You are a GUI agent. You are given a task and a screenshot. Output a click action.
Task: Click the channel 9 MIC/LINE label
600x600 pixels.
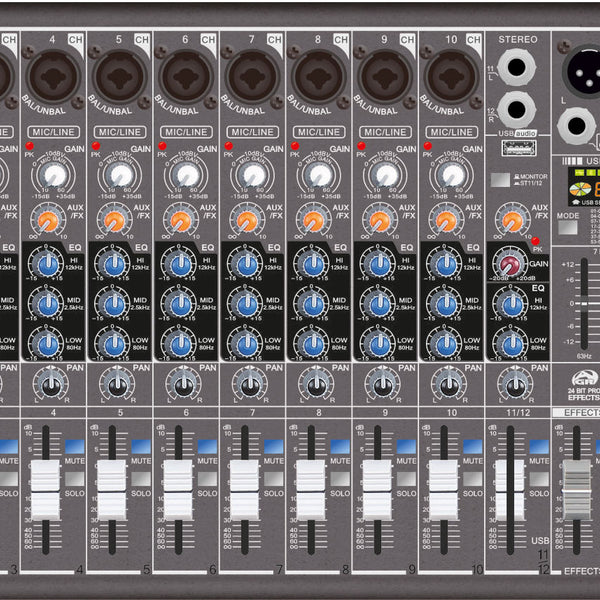point(385,132)
